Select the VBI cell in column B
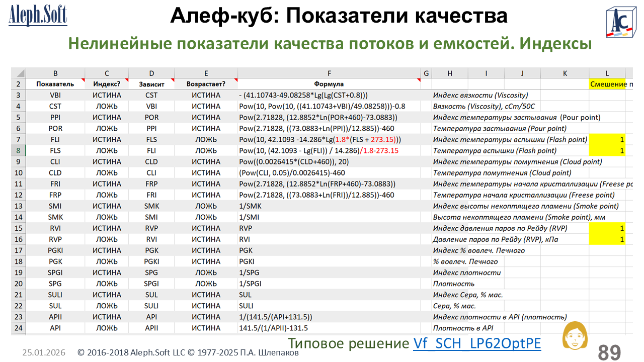This screenshot has width=644, height=362. (x=55, y=95)
